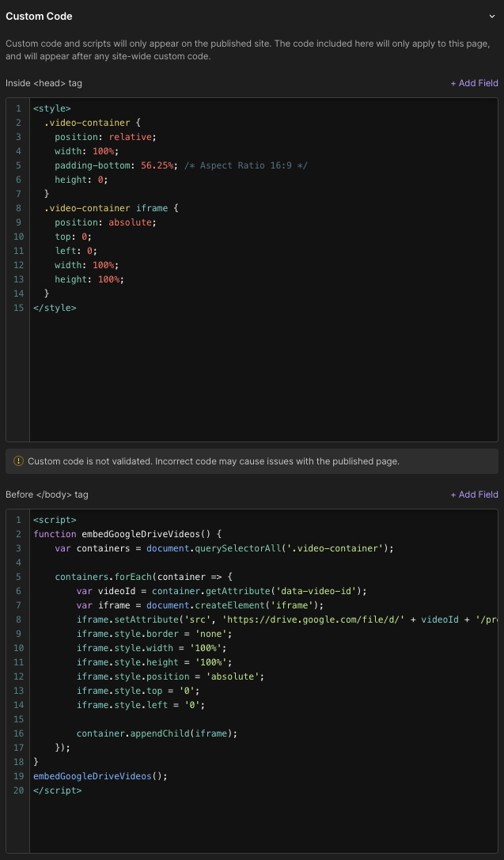Click the "iframe.style.left = '0'" line

[141, 706]
